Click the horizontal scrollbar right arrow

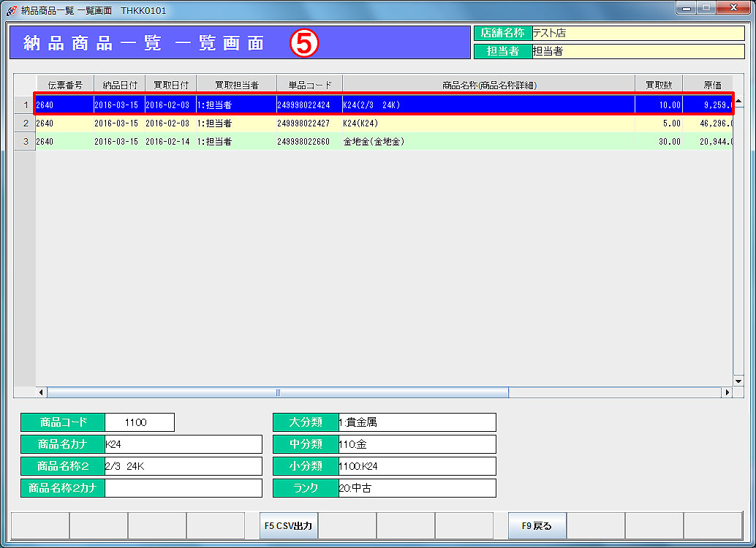[x=727, y=392]
